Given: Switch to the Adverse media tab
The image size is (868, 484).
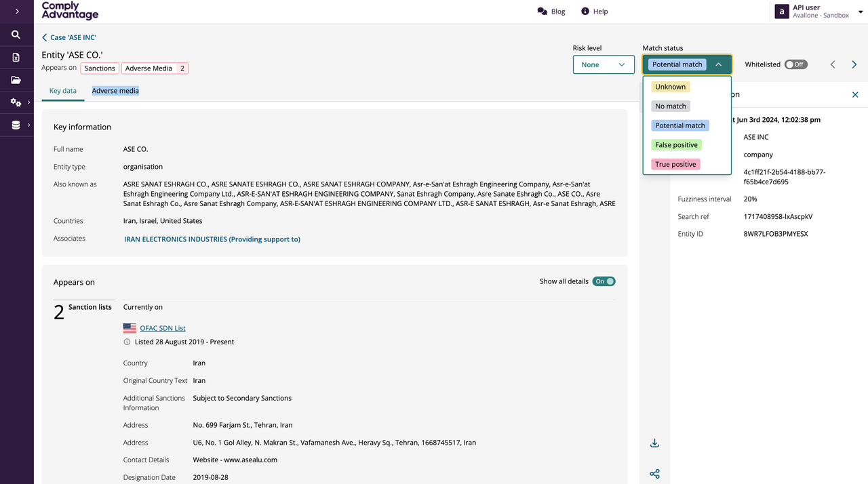Looking at the screenshot, I should point(115,91).
